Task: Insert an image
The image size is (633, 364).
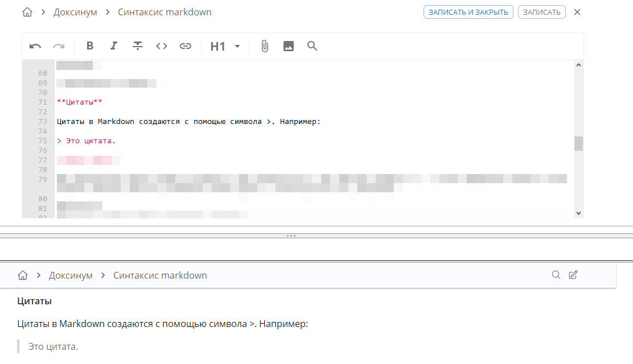Action: click(289, 47)
